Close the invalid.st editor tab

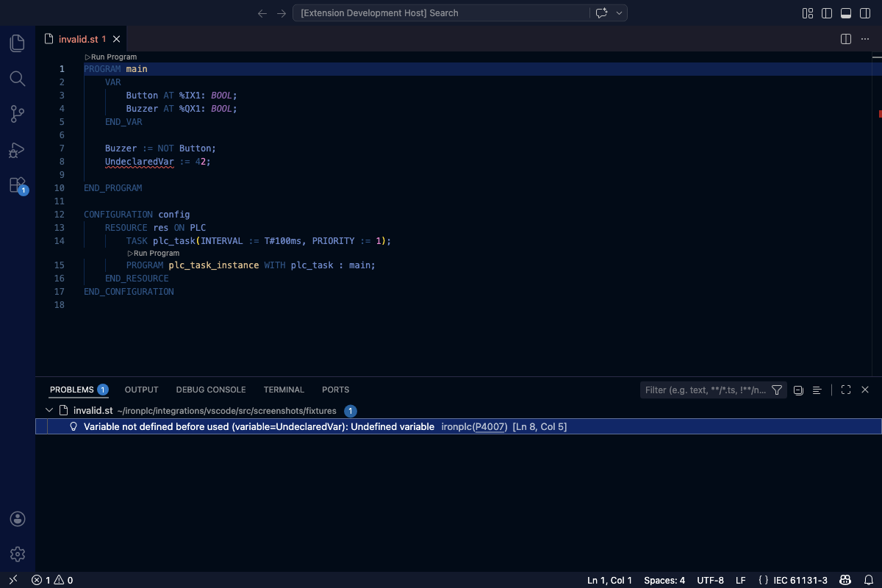(x=118, y=39)
